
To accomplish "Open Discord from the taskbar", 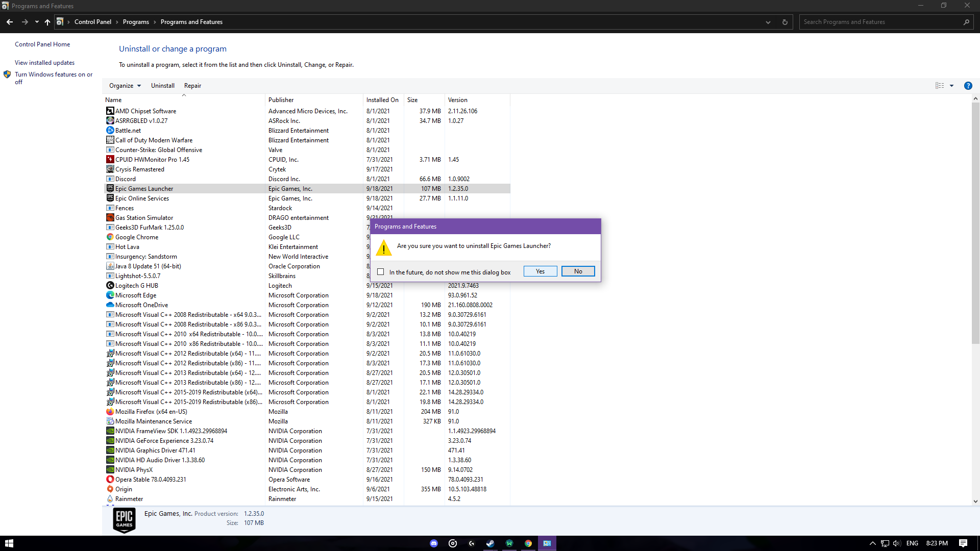I will click(434, 543).
